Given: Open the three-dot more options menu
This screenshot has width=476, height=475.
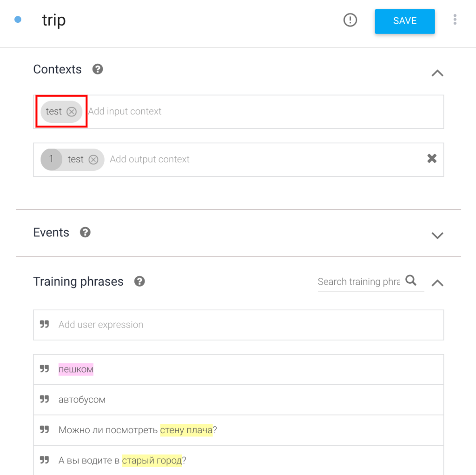Looking at the screenshot, I should pyautogui.click(x=455, y=20).
